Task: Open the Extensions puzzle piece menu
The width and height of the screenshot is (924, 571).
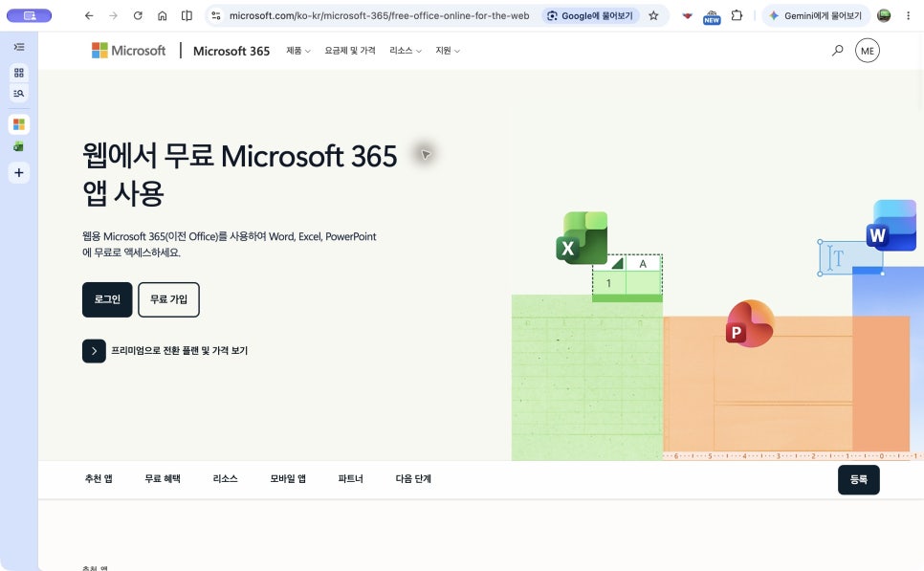Action: pyautogui.click(x=737, y=16)
